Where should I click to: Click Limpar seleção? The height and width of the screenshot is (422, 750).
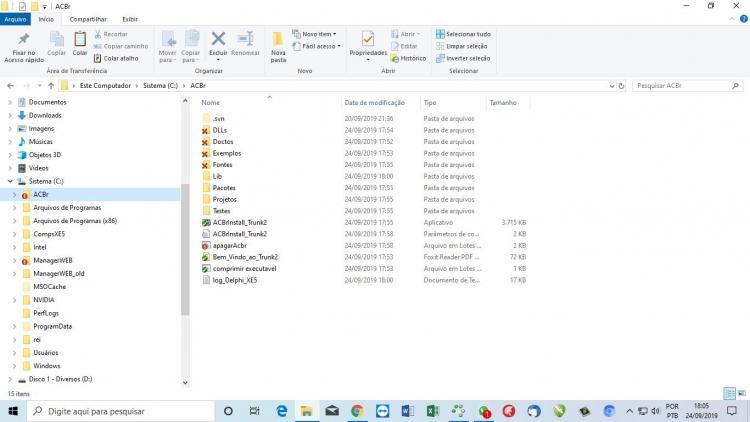tap(462, 46)
